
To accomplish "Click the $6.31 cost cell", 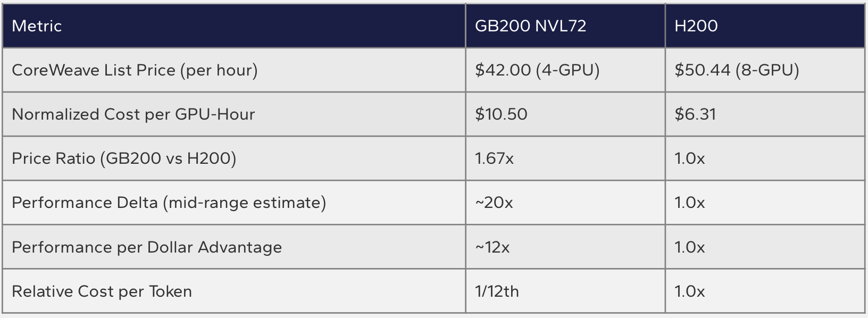I will pos(695,114).
